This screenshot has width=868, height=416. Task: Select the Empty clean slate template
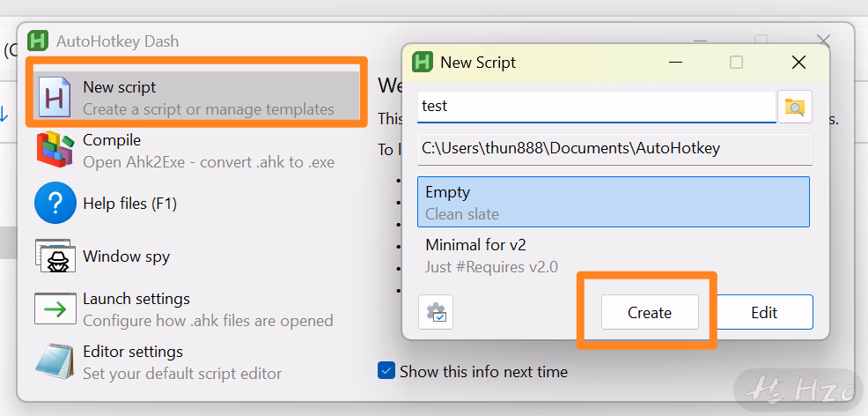pyautogui.click(x=614, y=202)
